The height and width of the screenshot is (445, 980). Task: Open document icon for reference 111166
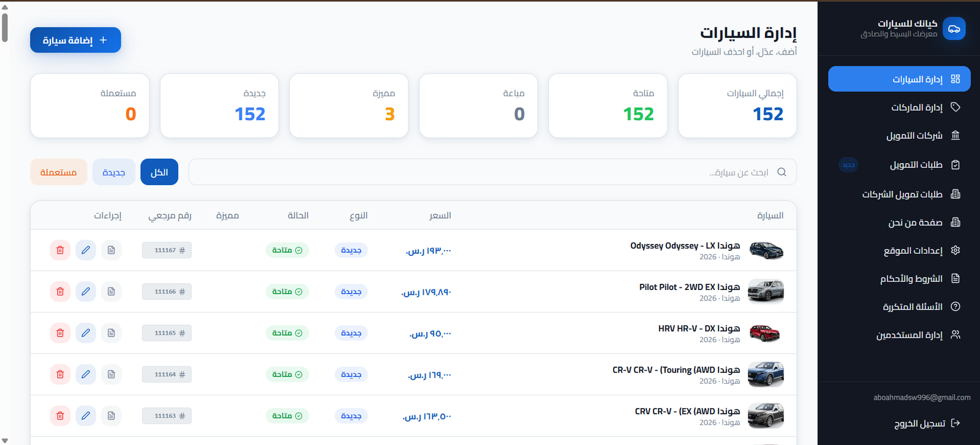click(x=111, y=292)
